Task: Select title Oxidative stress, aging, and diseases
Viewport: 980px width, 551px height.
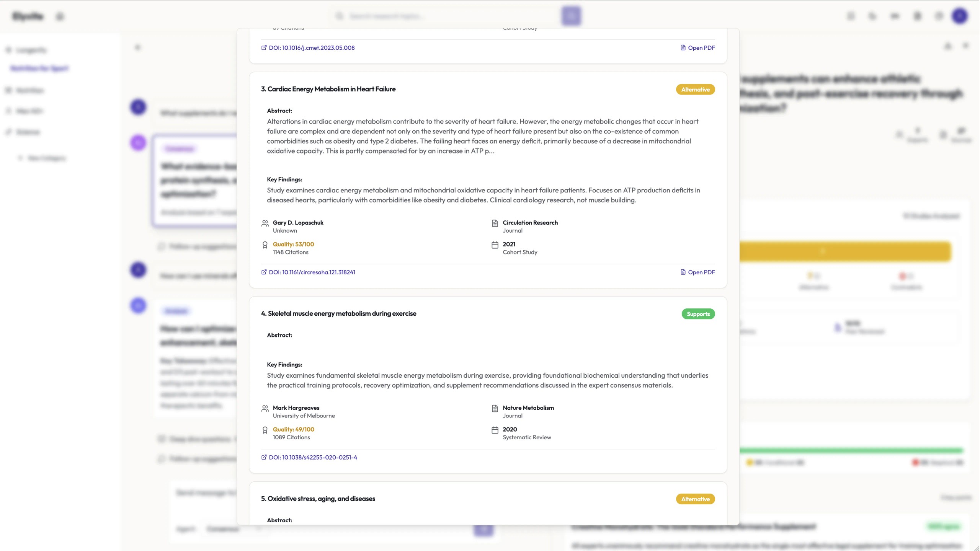Action: [x=318, y=499]
